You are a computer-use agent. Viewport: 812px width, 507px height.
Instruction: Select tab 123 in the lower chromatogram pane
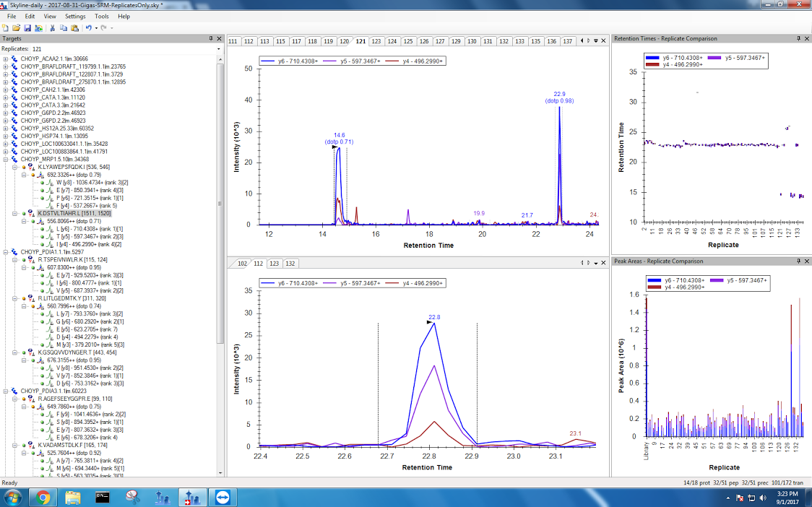pyautogui.click(x=275, y=264)
